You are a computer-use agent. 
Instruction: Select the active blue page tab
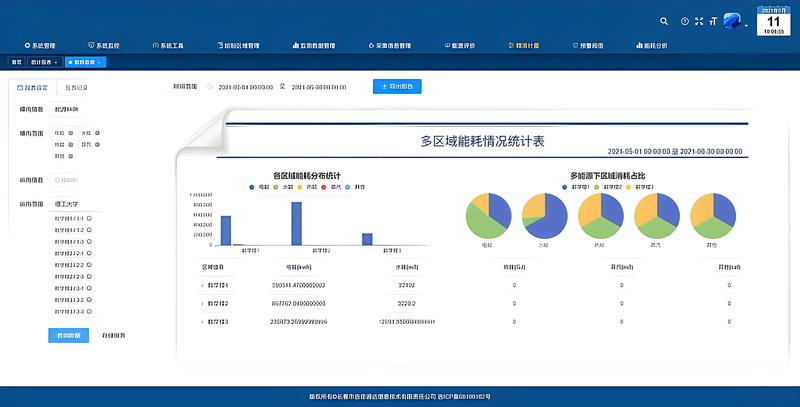point(85,62)
